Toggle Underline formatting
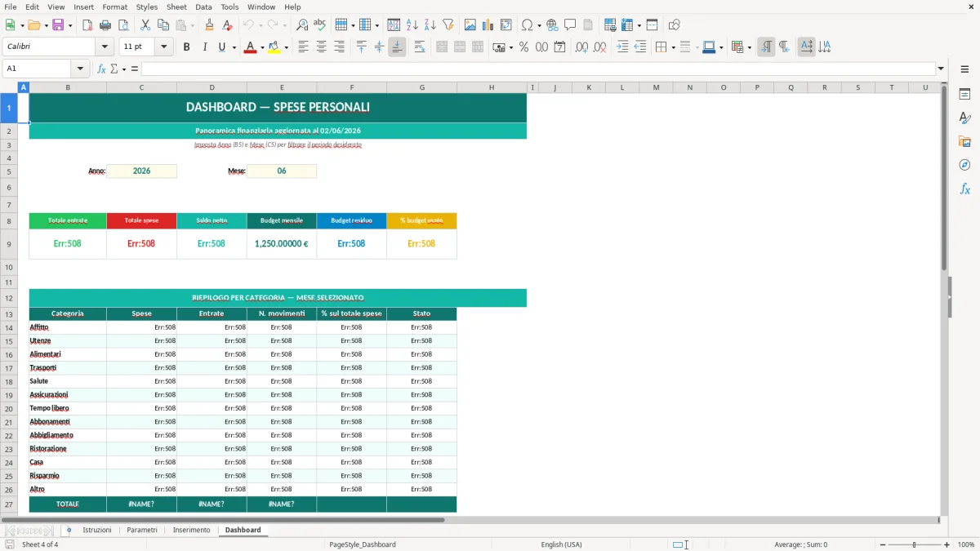 [x=221, y=47]
